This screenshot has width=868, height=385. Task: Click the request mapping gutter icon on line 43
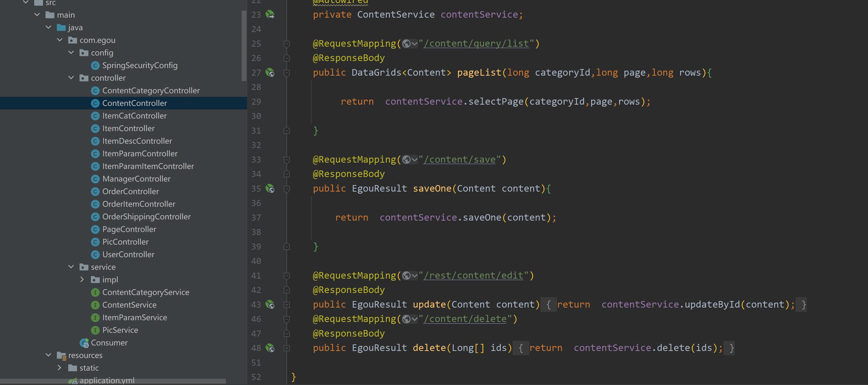[x=270, y=305]
